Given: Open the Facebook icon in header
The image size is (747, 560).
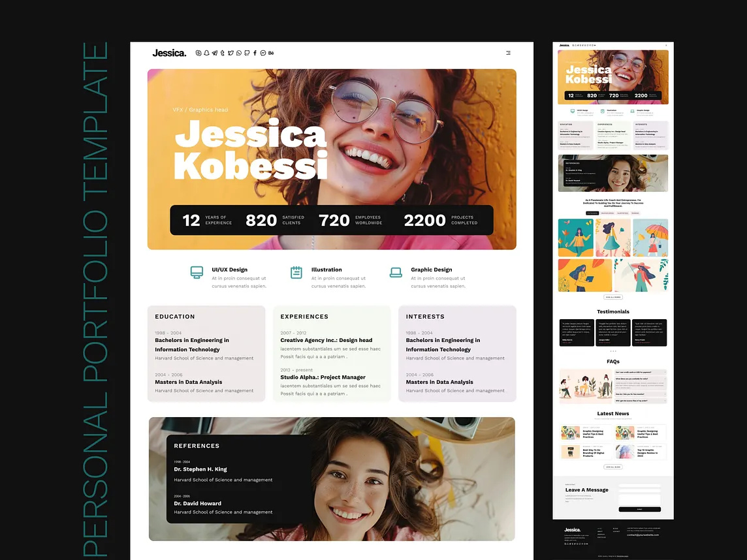Looking at the screenshot, I should [x=255, y=53].
